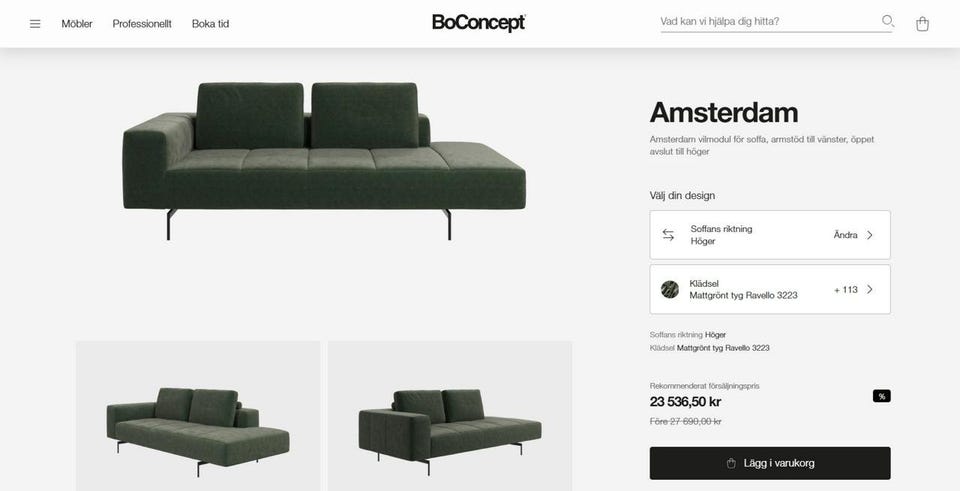Viewport: 960px width, 491px height.
Task: Focus the Vad kan vi hjälpa search field
Action: 768,21
